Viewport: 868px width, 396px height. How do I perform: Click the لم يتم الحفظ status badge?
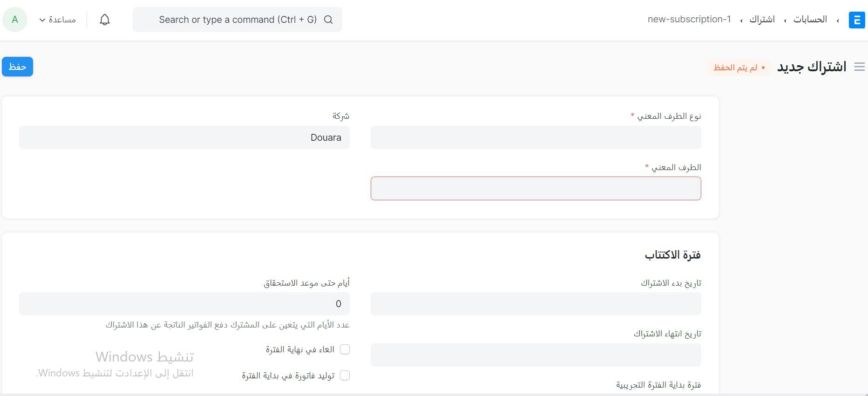(x=739, y=68)
